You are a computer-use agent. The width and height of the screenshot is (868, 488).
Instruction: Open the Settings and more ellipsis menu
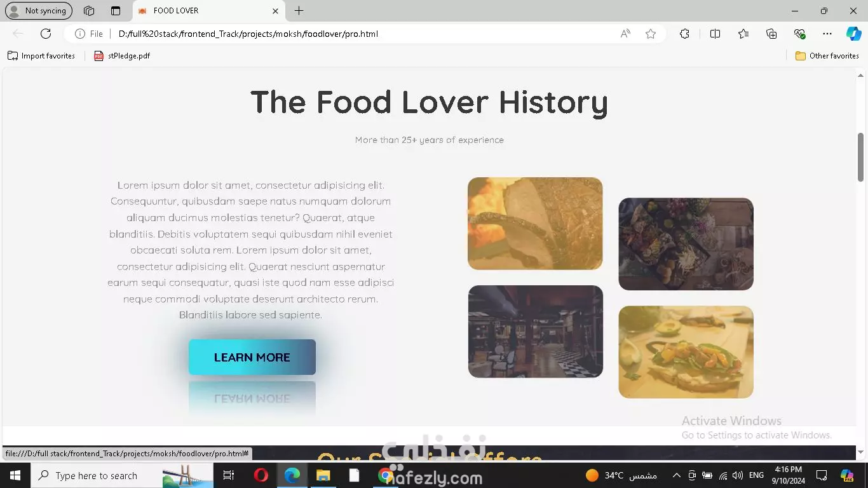[827, 34]
